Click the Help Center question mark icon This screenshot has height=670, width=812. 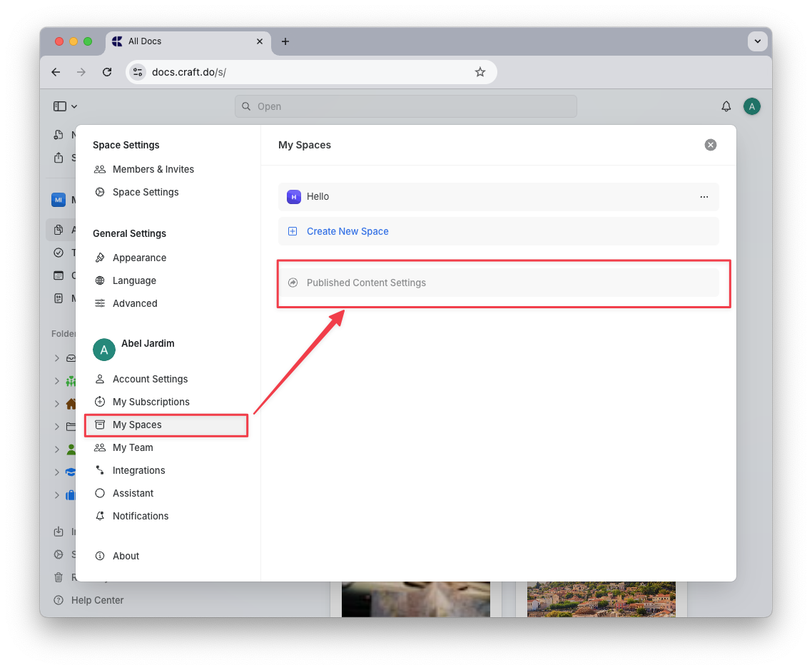click(x=59, y=600)
